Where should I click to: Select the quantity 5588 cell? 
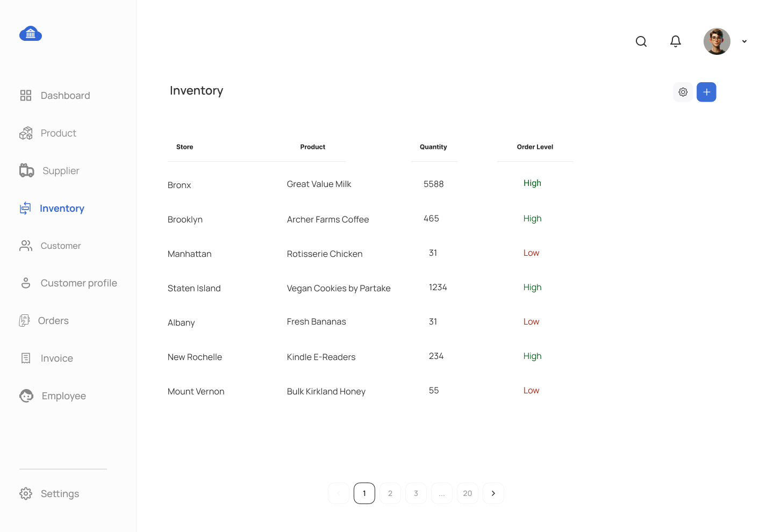tap(434, 184)
